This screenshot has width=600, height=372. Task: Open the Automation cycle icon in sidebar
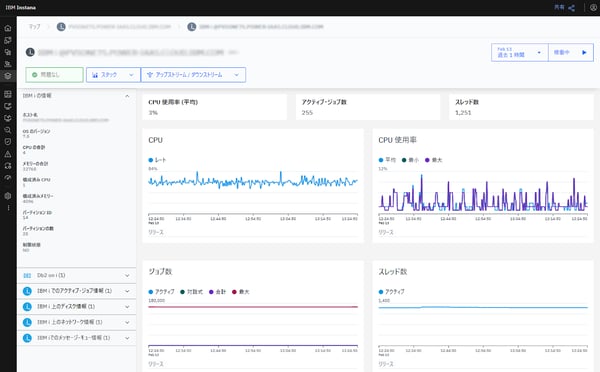click(x=8, y=166)
